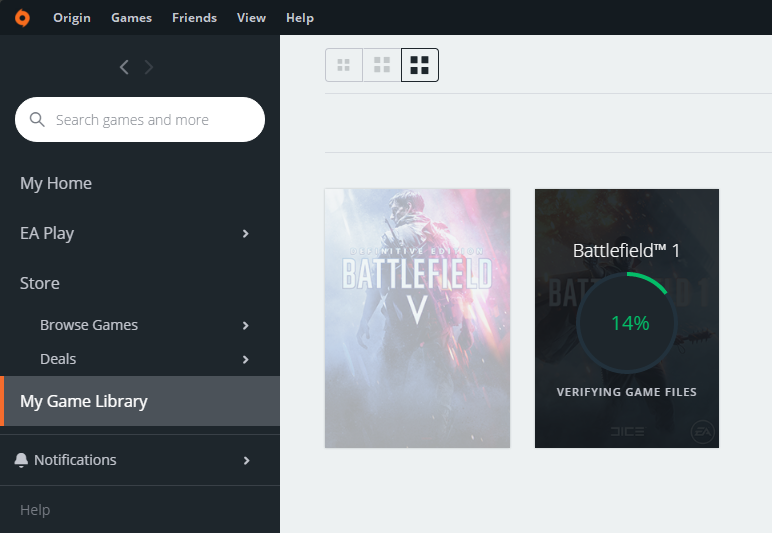The height and width of the screenshot is (533, 772).
Task: Click the Verifying Game Files status
Action: pyautogui.click(x=627, y=392)
